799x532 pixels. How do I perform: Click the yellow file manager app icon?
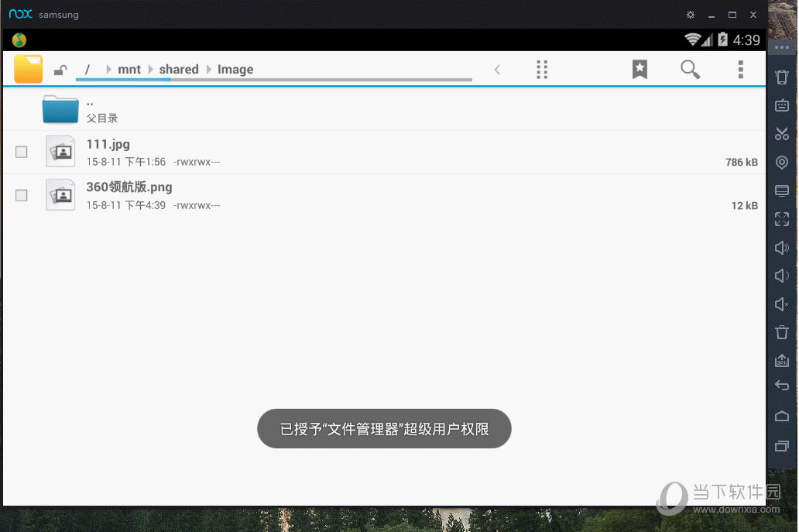pyautogui.click(x=29, y=69)
